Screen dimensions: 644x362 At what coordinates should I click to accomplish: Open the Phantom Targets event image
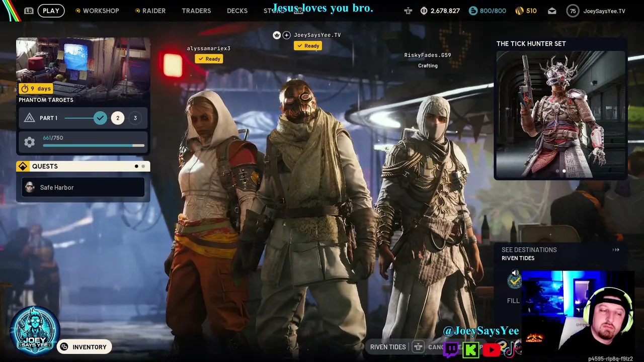tap(83, 65)
